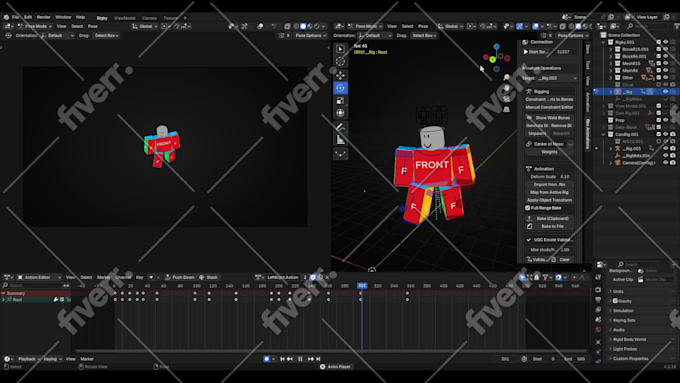Image resolution: width=680 pixels, height=383 pixels.
Task: Click the Import from .fbx button
Action: click(549, 185)
